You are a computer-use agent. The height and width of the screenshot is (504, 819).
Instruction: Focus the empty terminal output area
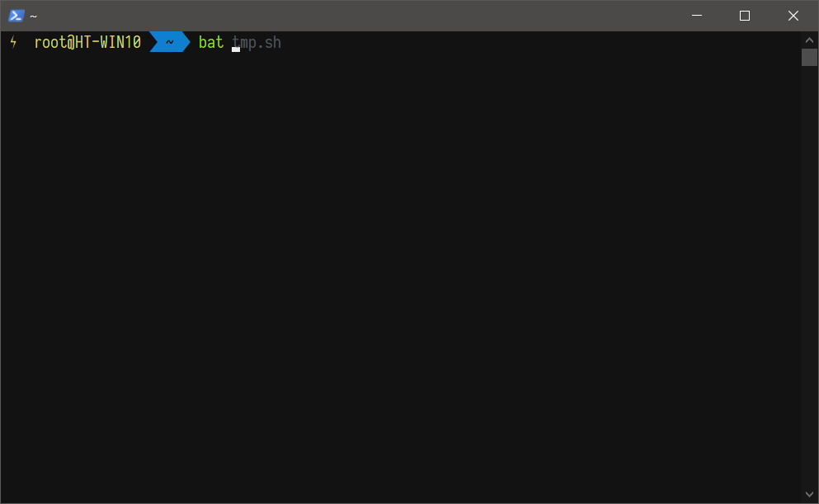click(x=396, y=272)
